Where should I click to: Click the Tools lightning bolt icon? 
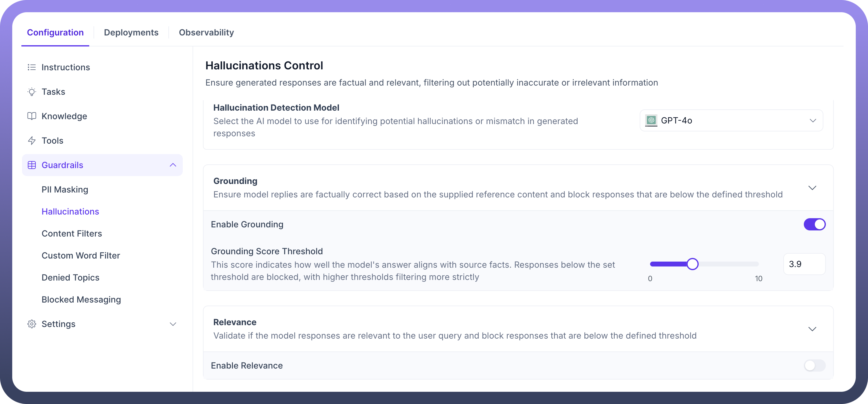[32, 141]
